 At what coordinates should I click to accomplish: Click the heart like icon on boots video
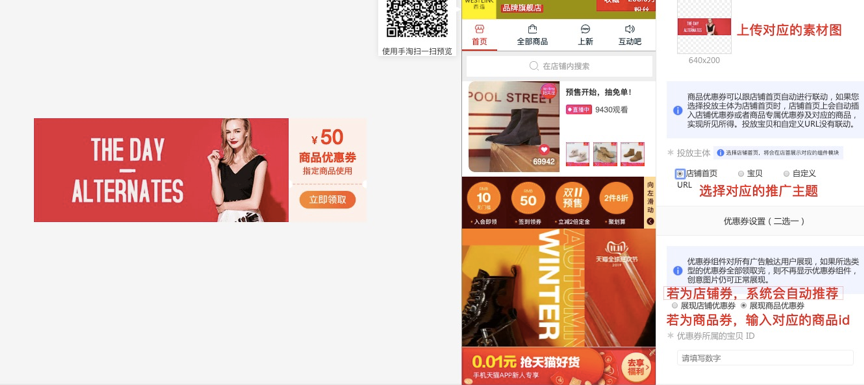544,149
